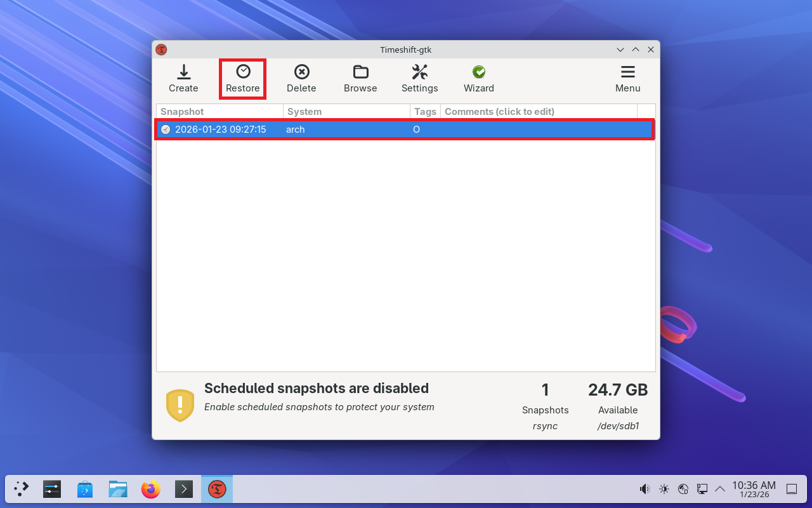Delete the selected snapshot

(301, 79)
